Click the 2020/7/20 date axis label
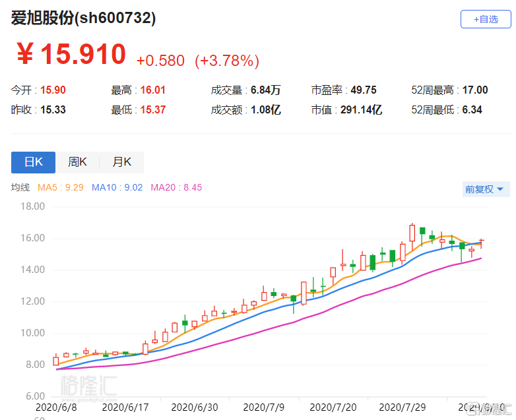516x420 pixels. click(x=333, y=407)
